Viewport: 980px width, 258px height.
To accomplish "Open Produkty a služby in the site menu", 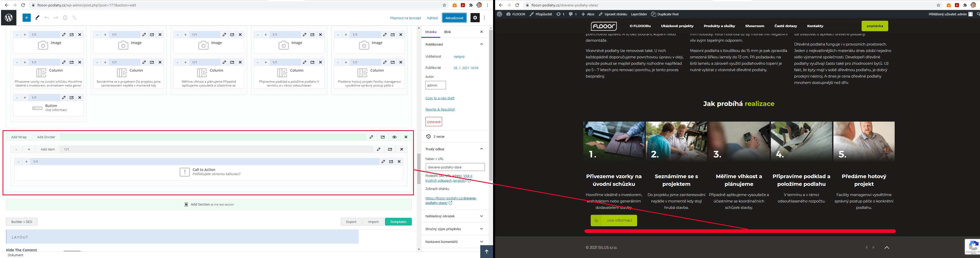I will coord(719,26).
